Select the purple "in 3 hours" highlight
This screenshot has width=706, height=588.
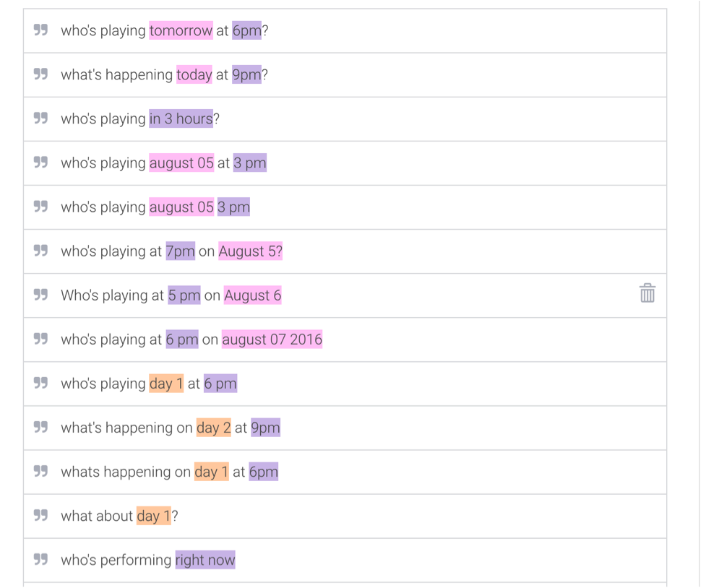(181, 118)
